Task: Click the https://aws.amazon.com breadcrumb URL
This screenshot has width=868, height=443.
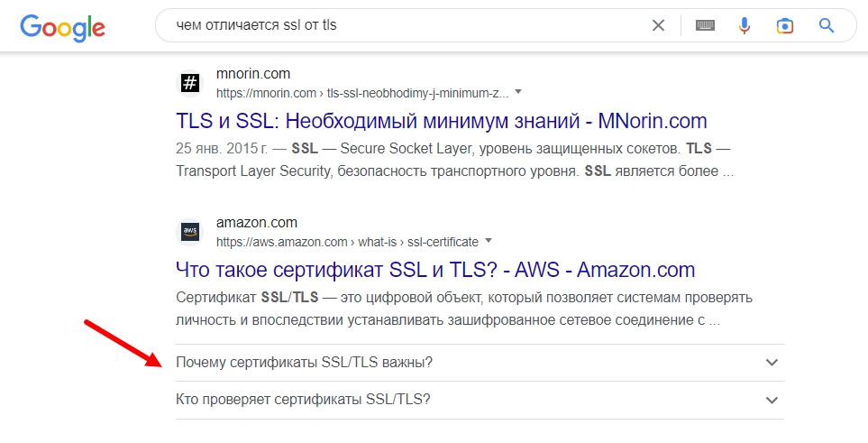Action: [x=281, y=242]
